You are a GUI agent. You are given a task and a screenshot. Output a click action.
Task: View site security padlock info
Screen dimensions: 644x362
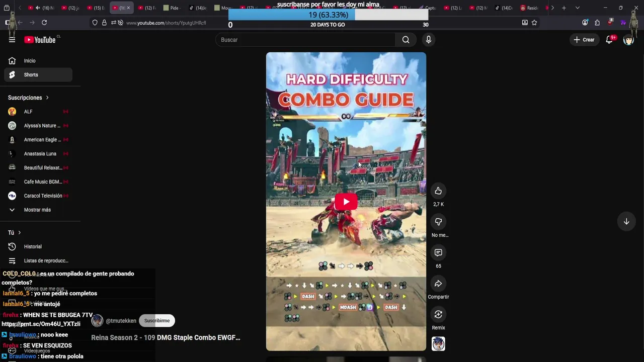tap(104, 23)
